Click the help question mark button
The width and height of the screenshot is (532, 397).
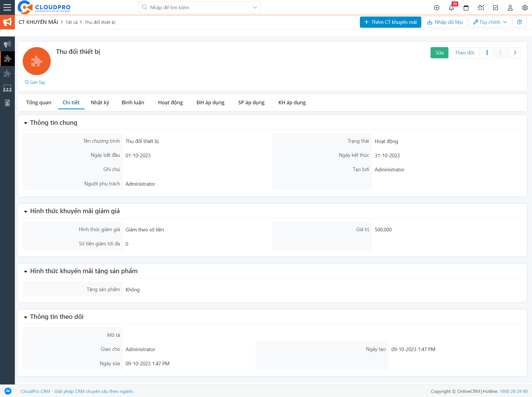click(519, 22)
